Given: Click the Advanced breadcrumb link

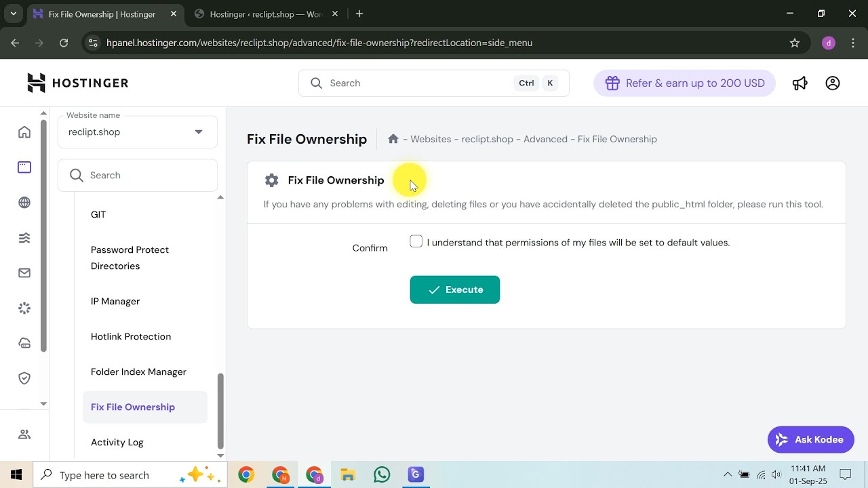Looking at the screenshot, I should pos(545,139).
